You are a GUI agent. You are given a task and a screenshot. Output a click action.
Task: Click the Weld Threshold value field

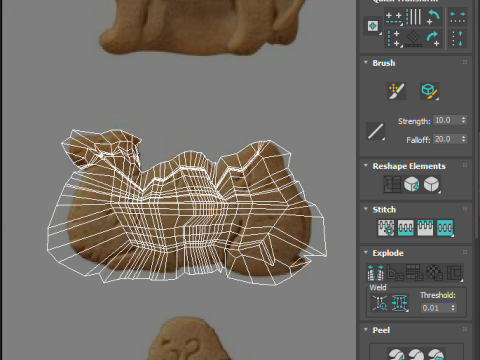tap(435, 308)
